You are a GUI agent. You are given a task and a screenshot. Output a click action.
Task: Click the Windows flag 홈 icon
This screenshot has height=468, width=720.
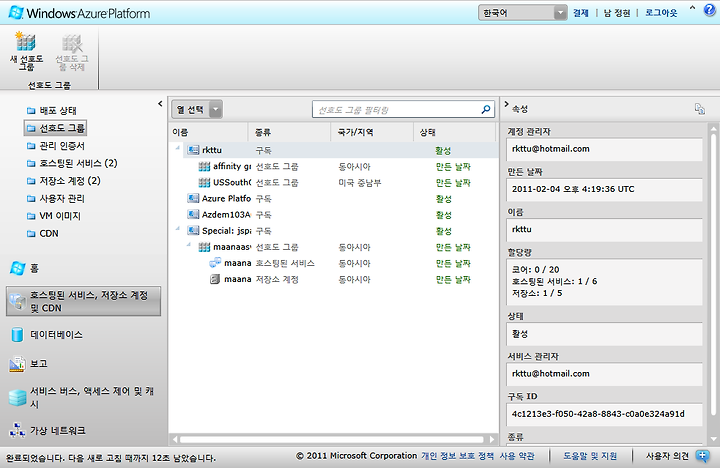tap(17, 268)
